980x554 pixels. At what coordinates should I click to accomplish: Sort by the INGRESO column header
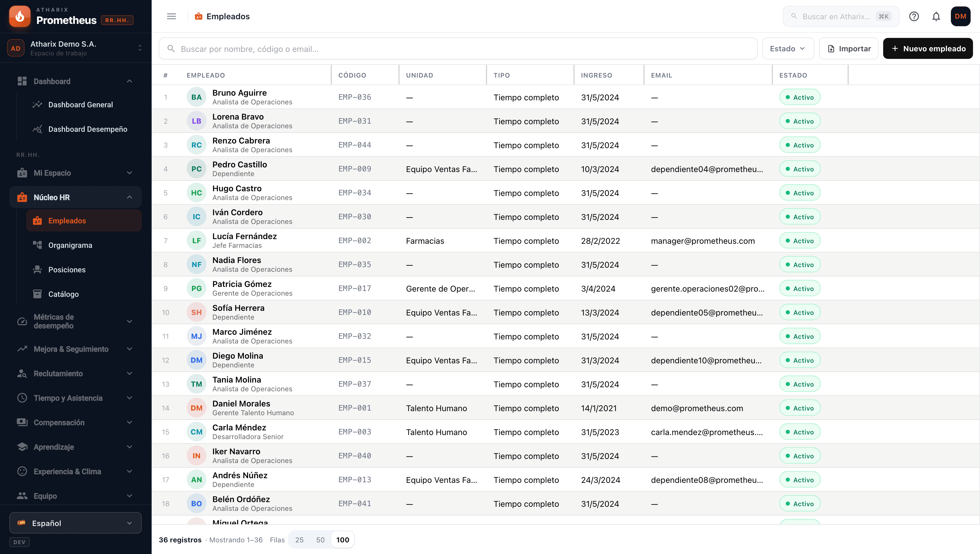596,75
